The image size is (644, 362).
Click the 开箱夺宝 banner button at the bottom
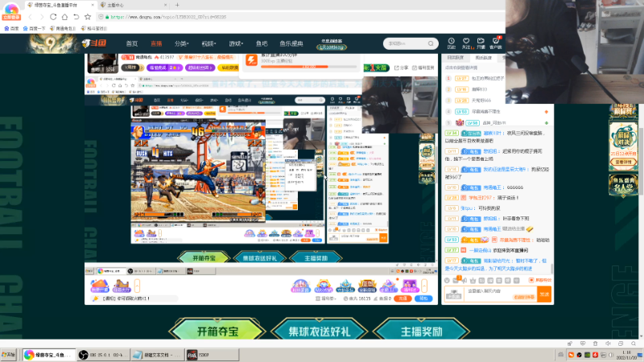point(217,331)
